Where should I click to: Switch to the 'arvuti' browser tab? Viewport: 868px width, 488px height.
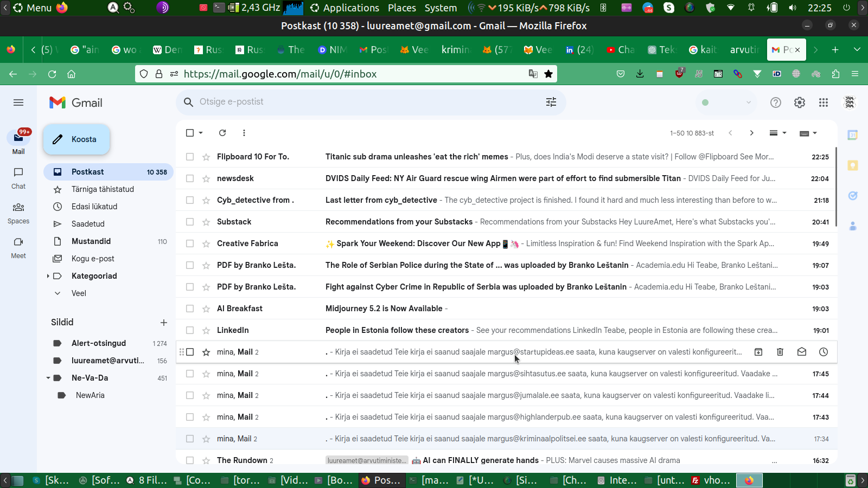pyautogui.click(x=744, y=49)
